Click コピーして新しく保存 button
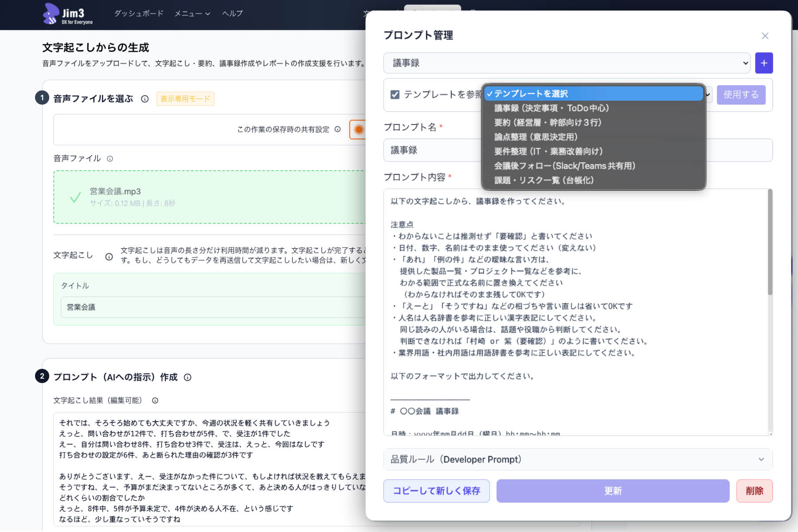This screenshot has width=798, height=532. click(x=436, y=491)
